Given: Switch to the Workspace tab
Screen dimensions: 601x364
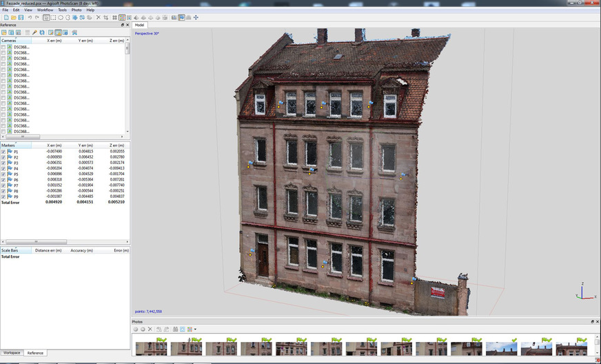Looking at the screenshot, I should [11, 353].
